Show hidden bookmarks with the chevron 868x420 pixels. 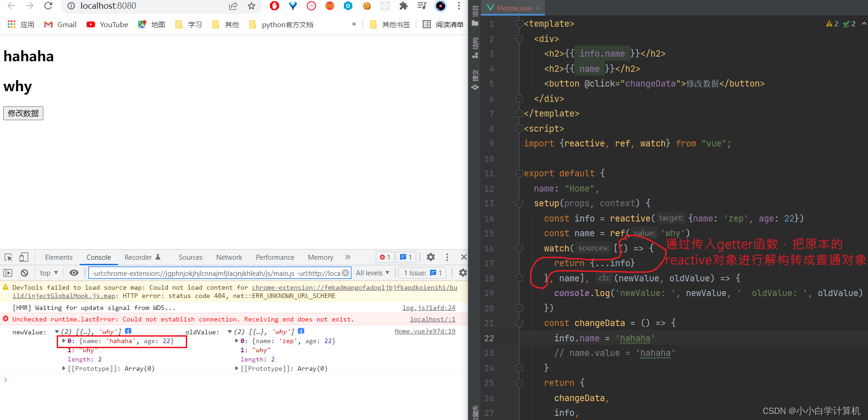pos(354,24)
